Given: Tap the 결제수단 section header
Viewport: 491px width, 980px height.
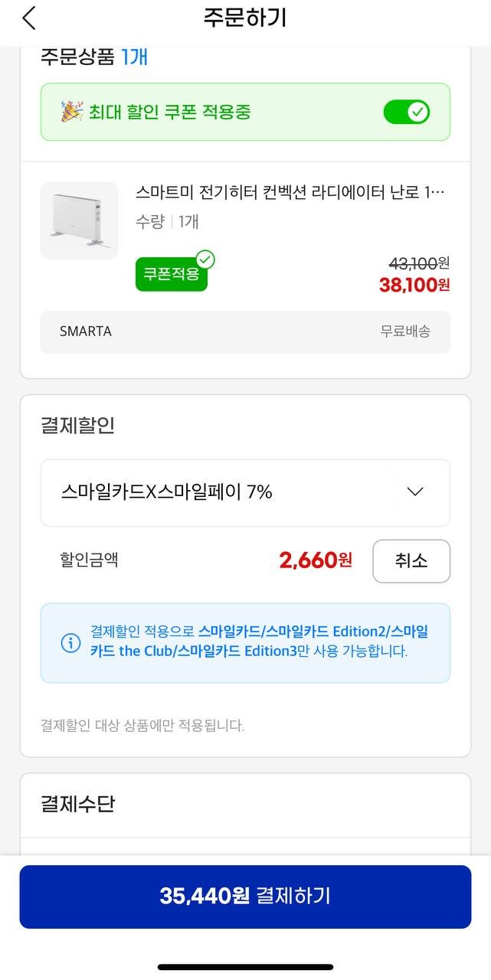Looking at the screenshot, I should click(x=77, y=804).
